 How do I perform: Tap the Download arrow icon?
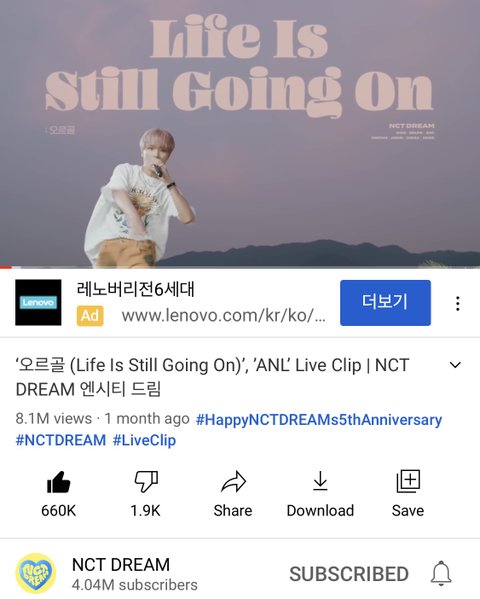(x=320, y=481)
